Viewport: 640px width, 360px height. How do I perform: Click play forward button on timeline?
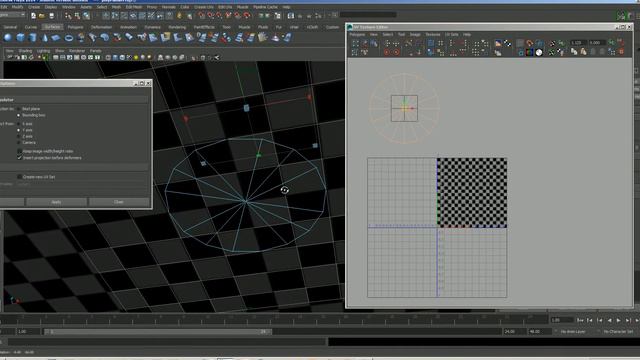coord(619,320)
